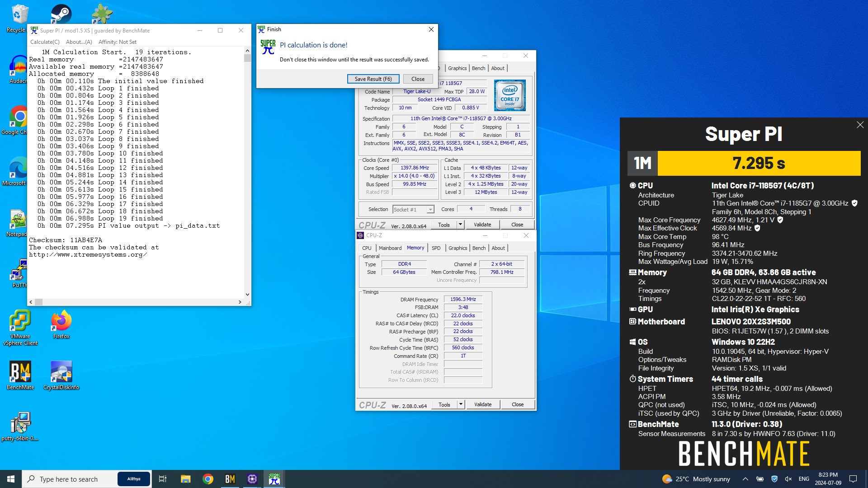Switch to Graphics tab in upper CPU-Z
The image size is (868, 488).
(x=457, y=68)
